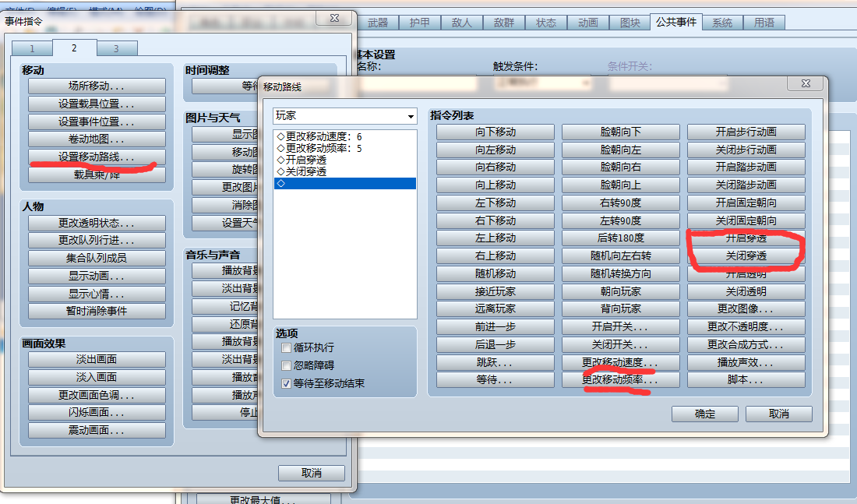The width and height of the screenshot is (857, 504).
Task: Insert 向上移动 command
Action: pos(496,185)
